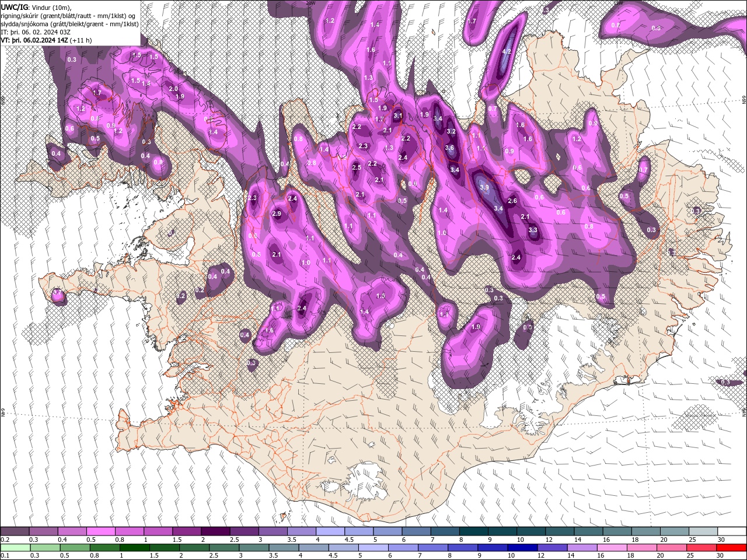Click the 3.2 snowfall value on the map
The height and width of the screenshot is (560, 747).
click(x=451, y=131)
